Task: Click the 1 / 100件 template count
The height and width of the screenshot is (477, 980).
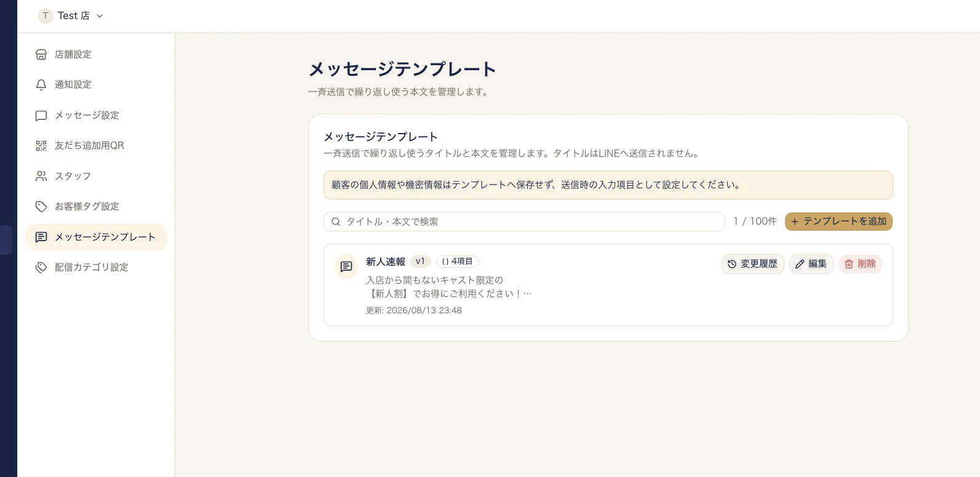Action: (x=755, y=222)
